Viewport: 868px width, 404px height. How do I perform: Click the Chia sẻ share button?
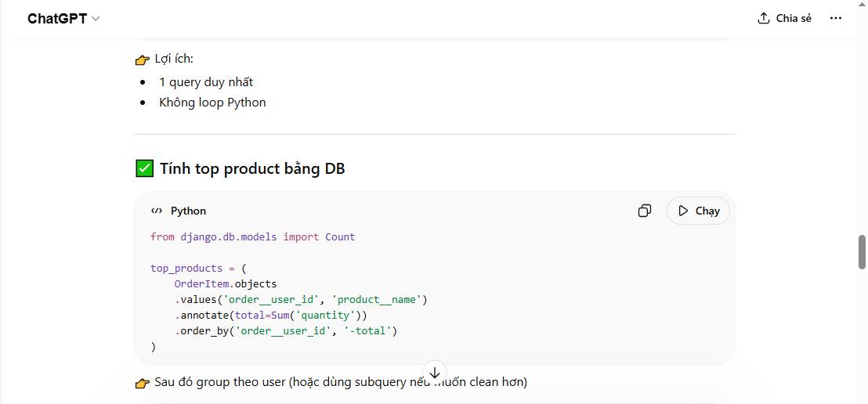tap(784, 18)
